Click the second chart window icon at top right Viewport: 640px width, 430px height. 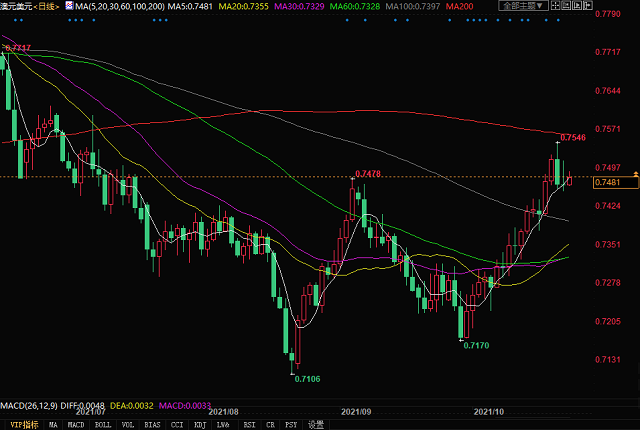pos(567,6)
